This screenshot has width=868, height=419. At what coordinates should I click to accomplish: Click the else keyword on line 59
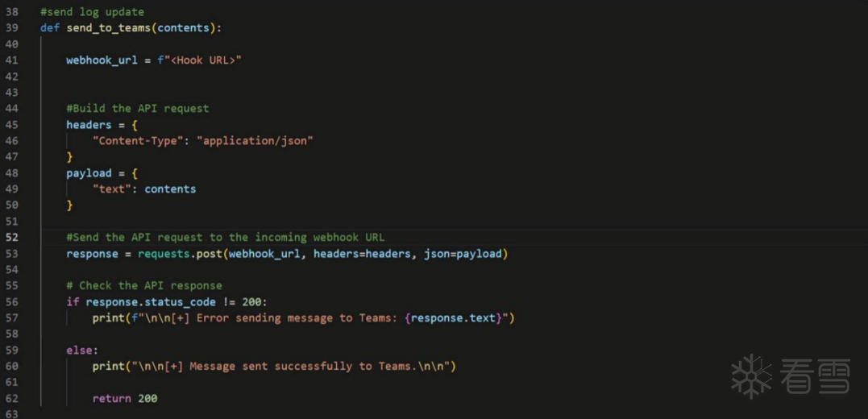point(79,350)
